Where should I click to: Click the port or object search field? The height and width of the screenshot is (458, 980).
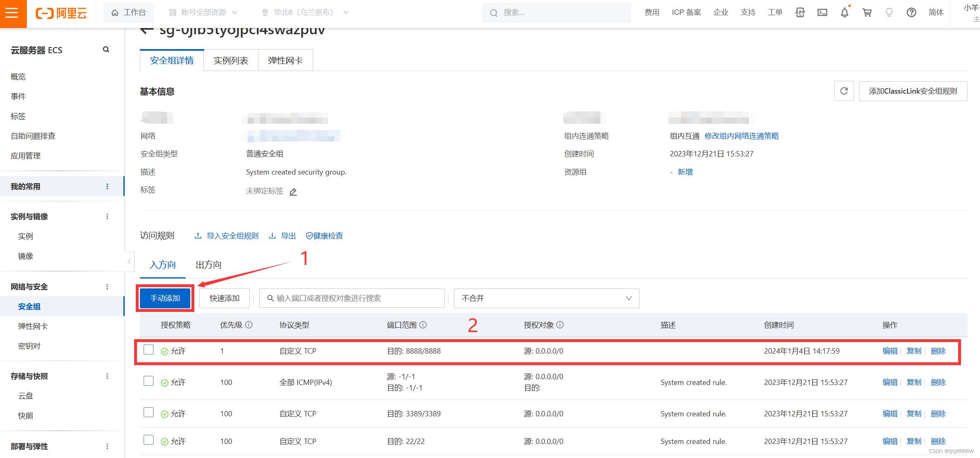coord(352,298)
